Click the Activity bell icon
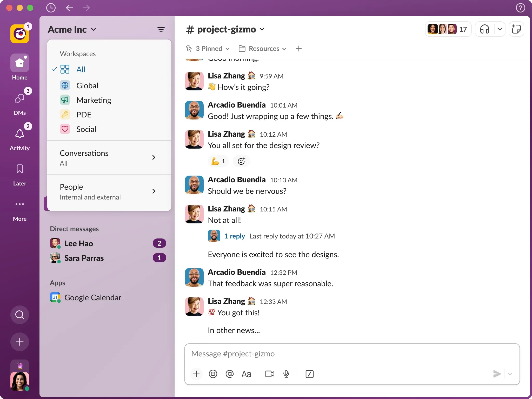The width and height of the screenshot is (532, 399). tap(19, 134)
